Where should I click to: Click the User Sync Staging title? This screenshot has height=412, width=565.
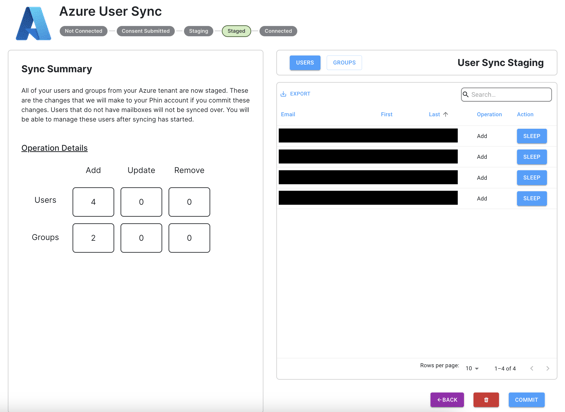[501, 63]
